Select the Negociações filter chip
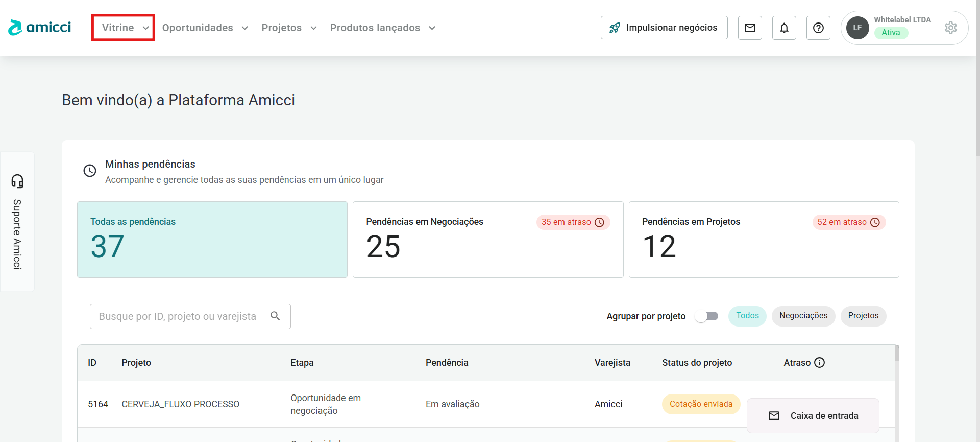Screen dimensions: 980x442 pyautogui.click(x=803, y=316)
